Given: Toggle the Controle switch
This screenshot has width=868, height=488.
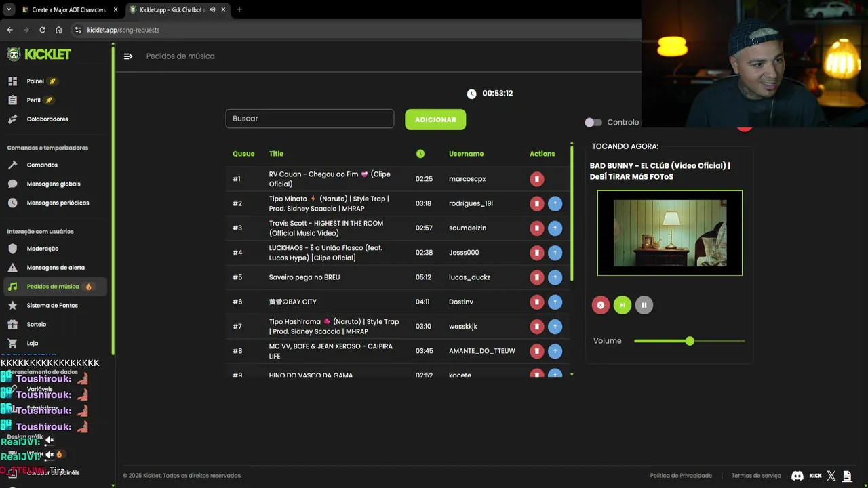Looking at the screenshot, I should point(593,123).
